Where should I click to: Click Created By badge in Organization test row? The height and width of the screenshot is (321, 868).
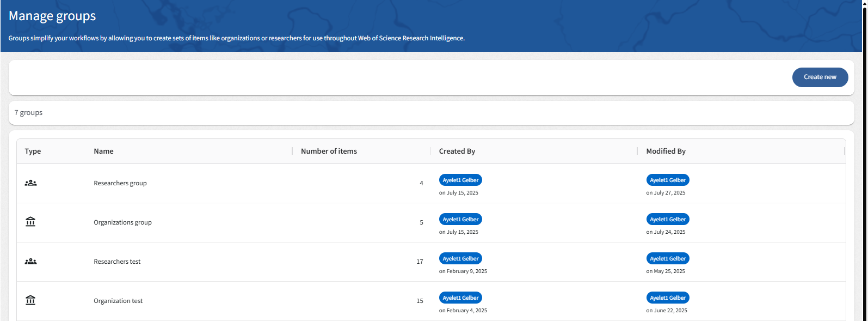pyautogui.click(x=460, y=298)
